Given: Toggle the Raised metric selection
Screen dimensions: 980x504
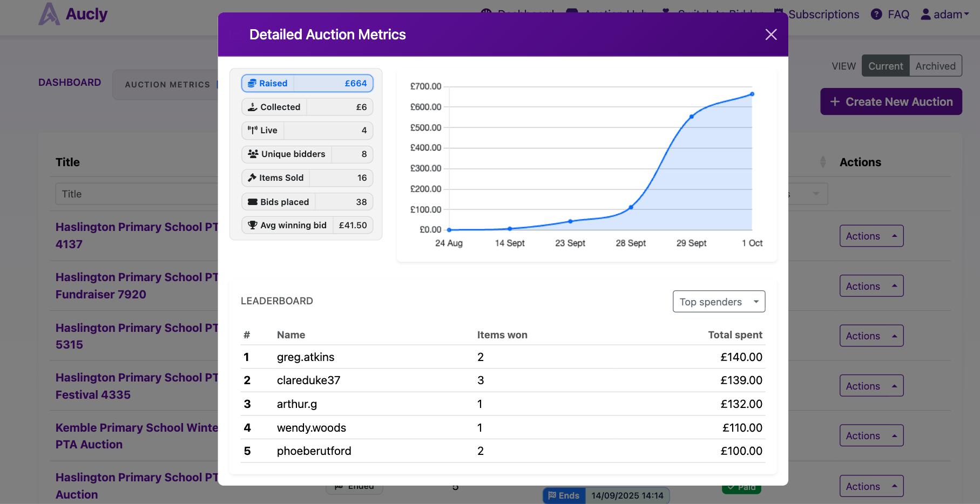Looking at the screenshot, I should [x=307, y=83].
